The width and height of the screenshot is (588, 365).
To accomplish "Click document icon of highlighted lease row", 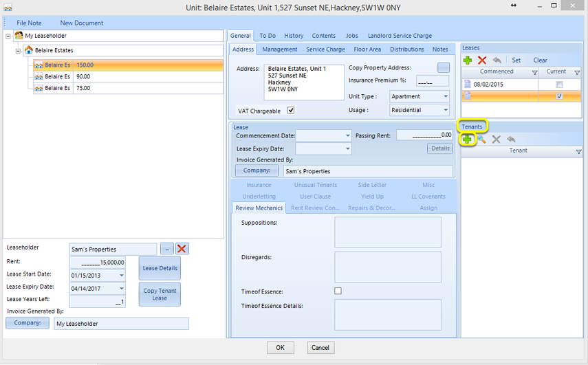I will (467, 96).
